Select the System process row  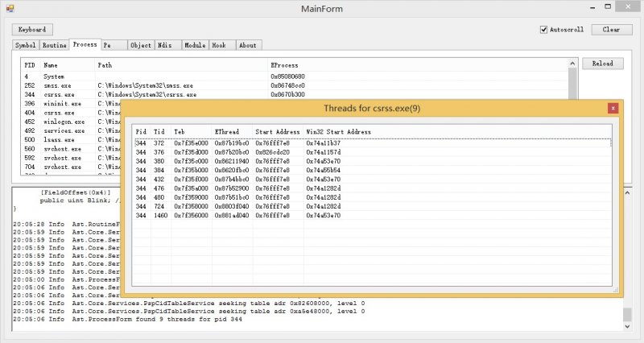54,76
